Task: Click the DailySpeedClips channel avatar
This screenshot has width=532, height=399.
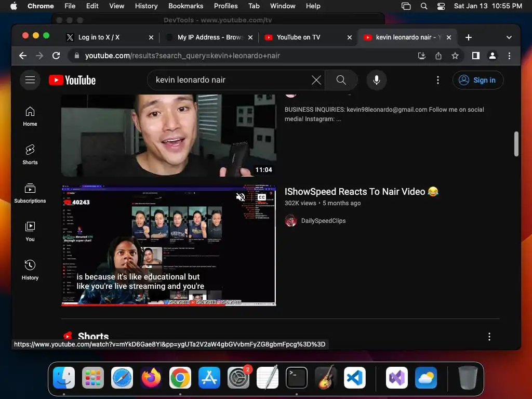Action: (291, 220)
